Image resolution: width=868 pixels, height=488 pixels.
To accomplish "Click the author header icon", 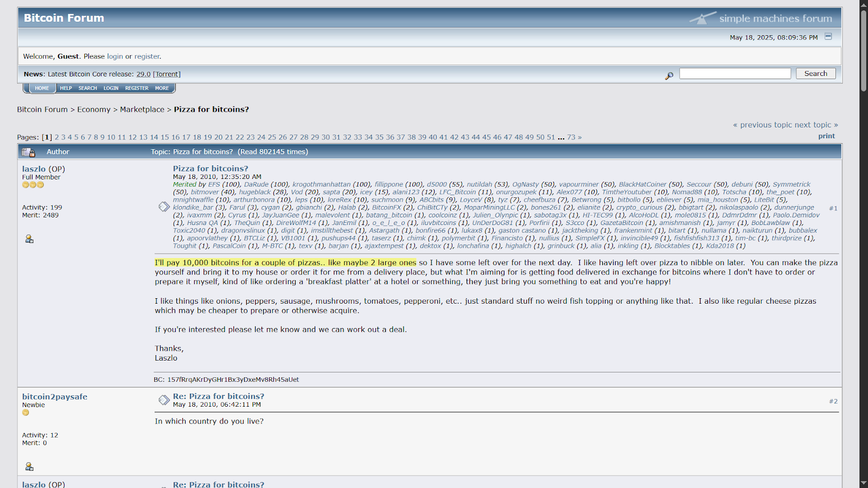I will [x=28, y=152].
